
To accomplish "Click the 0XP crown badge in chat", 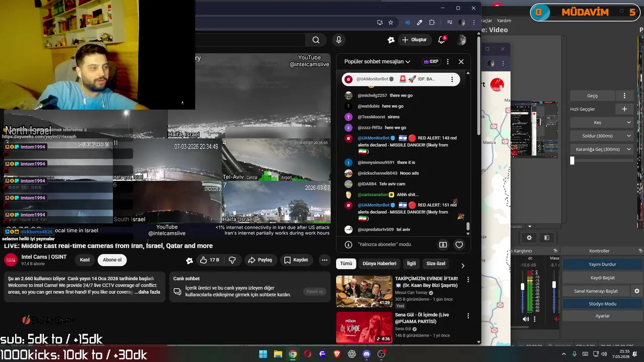I will click(431, 61).
